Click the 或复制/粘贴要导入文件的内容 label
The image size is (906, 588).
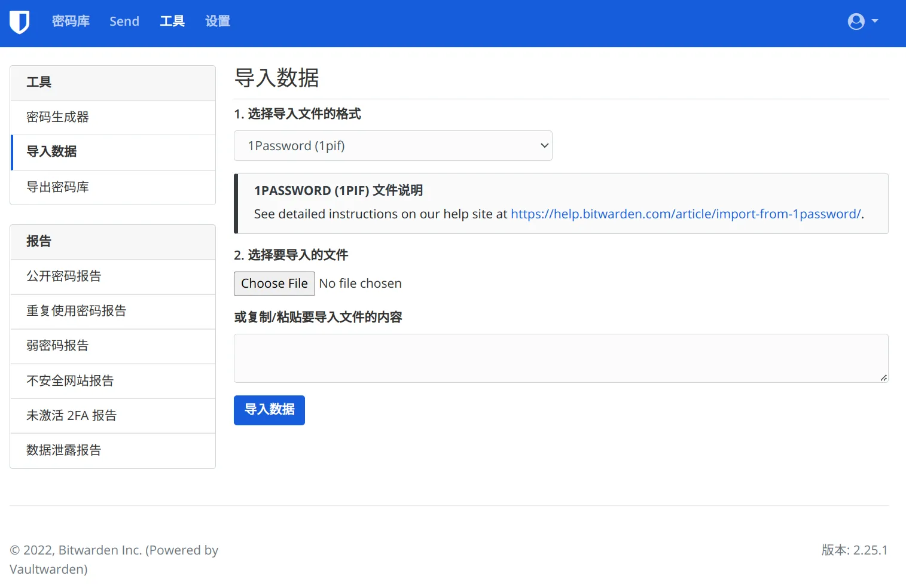pyautogui.click(x=318, y=318)
